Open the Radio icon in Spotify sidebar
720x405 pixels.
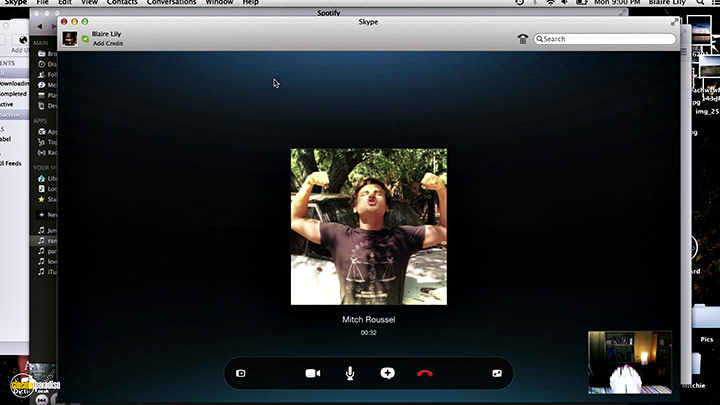41,152
